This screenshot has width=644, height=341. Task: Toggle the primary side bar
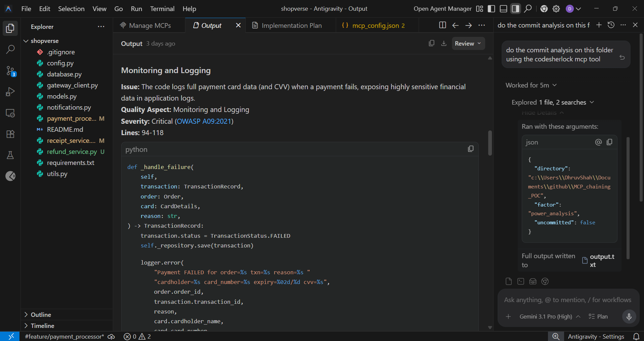491,9
